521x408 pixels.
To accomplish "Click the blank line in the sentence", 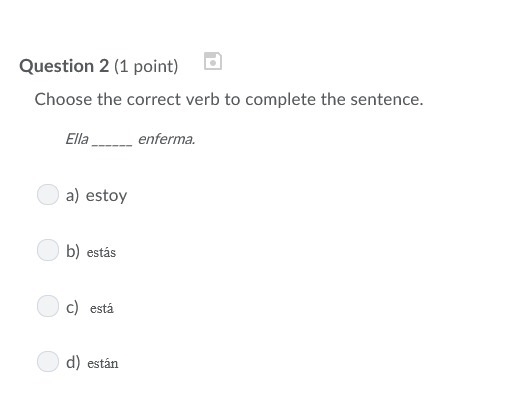I will click(x=112, y=145).
